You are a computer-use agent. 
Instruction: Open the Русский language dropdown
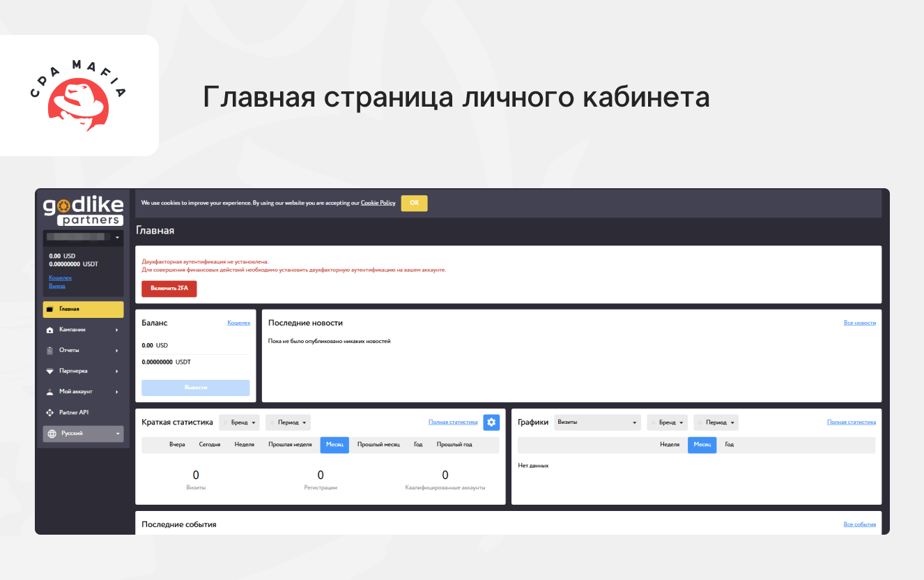tap(83, 434)
